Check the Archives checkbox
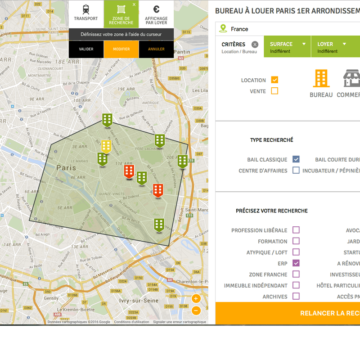 296,296
